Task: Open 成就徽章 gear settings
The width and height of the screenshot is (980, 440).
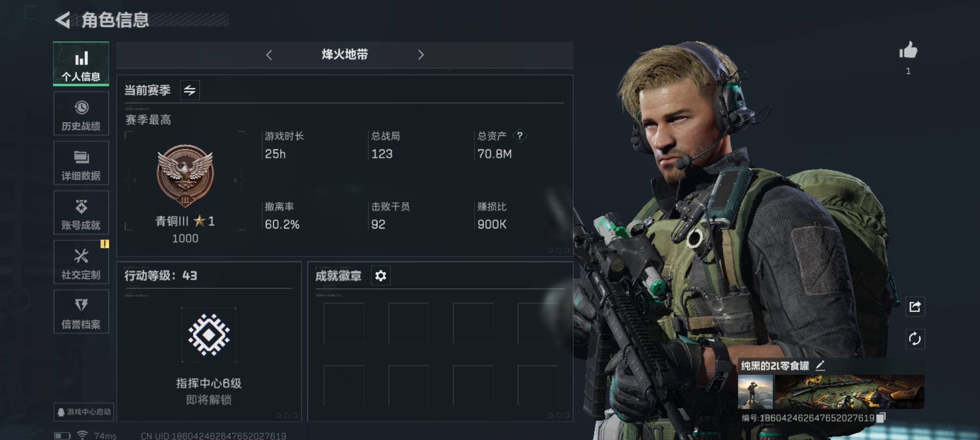Action: point(381,276)
